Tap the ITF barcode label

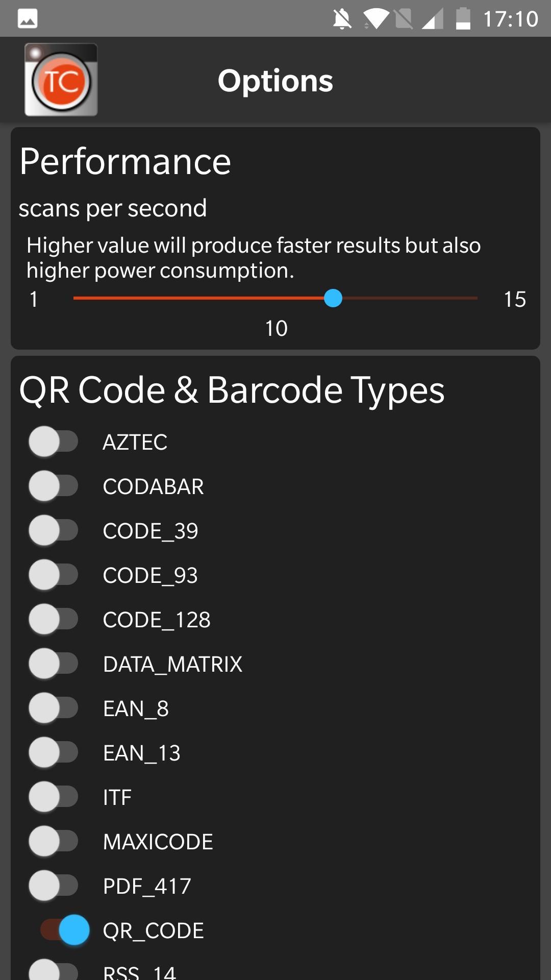tap(117, 797)
